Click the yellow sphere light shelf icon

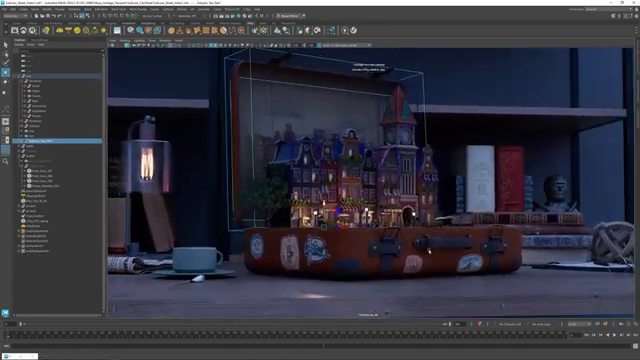77,30
